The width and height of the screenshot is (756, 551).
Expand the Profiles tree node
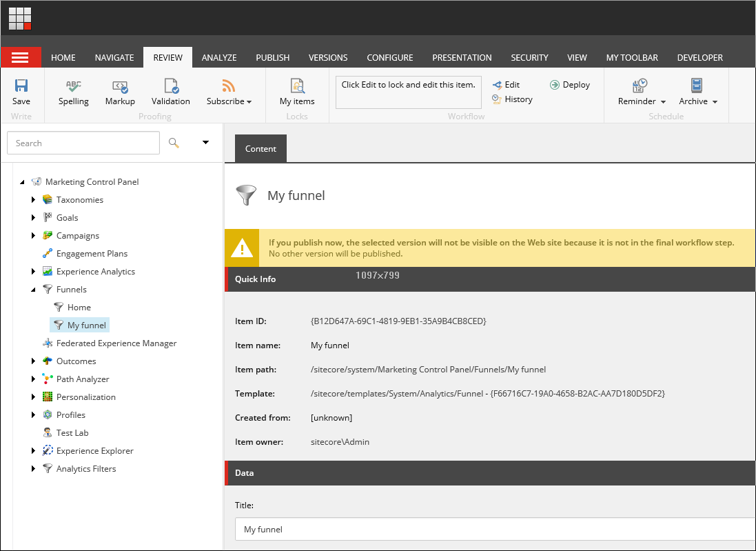tap(33, 414)
